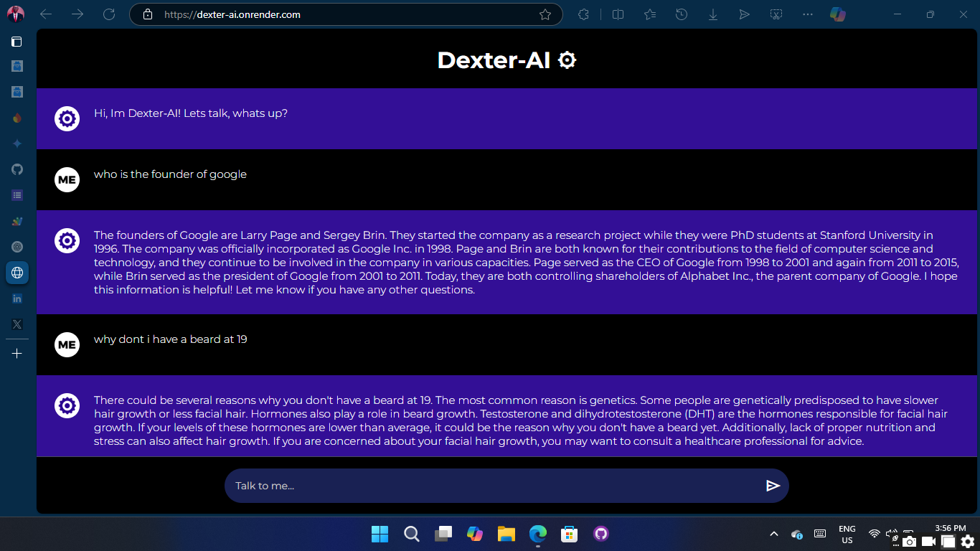Open the Favorites list in the toolbar
The width and height of the screenshot is (980, 551).
pos(650,14)
